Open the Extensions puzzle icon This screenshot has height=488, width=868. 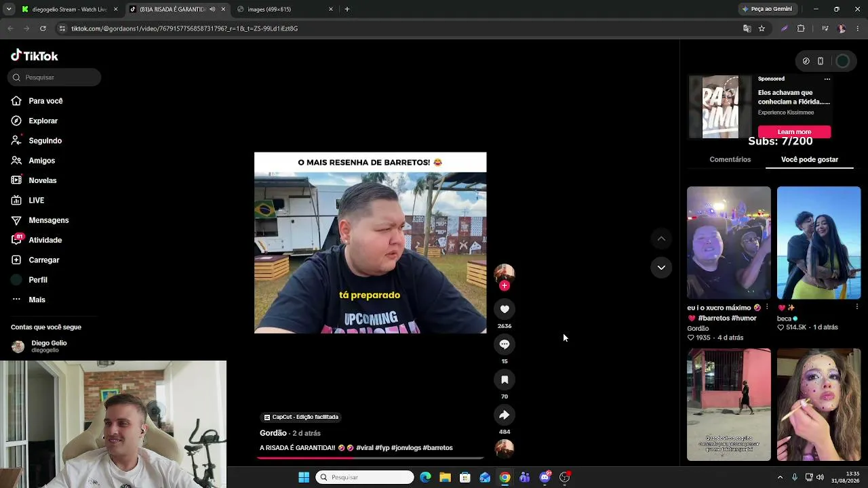(801, 28)
